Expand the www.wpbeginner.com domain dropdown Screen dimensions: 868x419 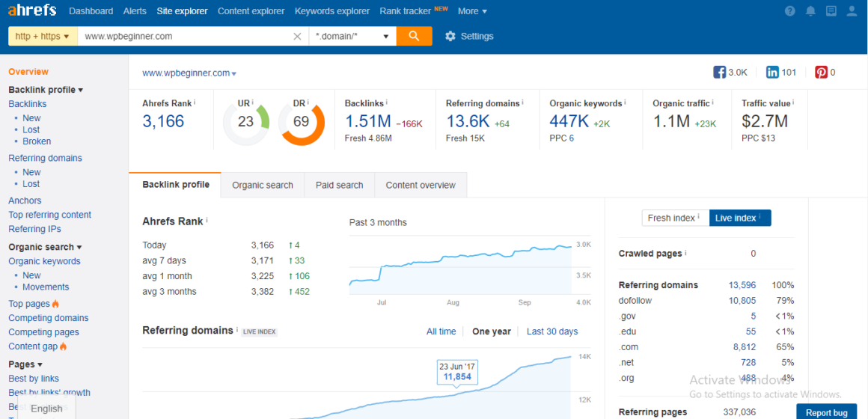(234, 73)
